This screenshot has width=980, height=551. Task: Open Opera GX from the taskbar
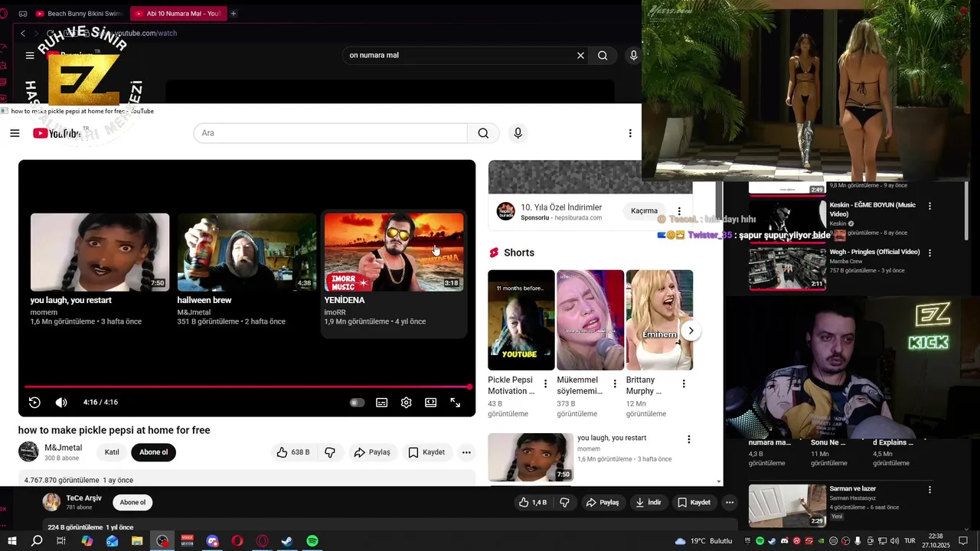tap(263, 541)
